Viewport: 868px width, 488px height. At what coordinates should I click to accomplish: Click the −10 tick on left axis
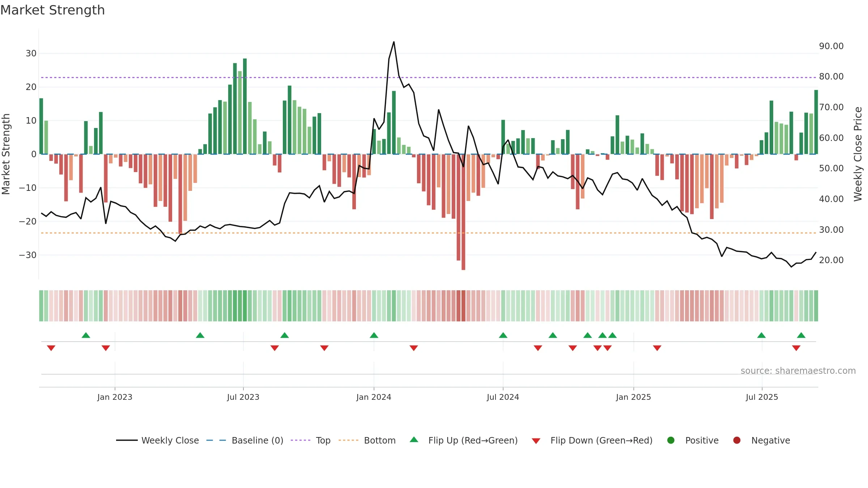click(28, 188)
